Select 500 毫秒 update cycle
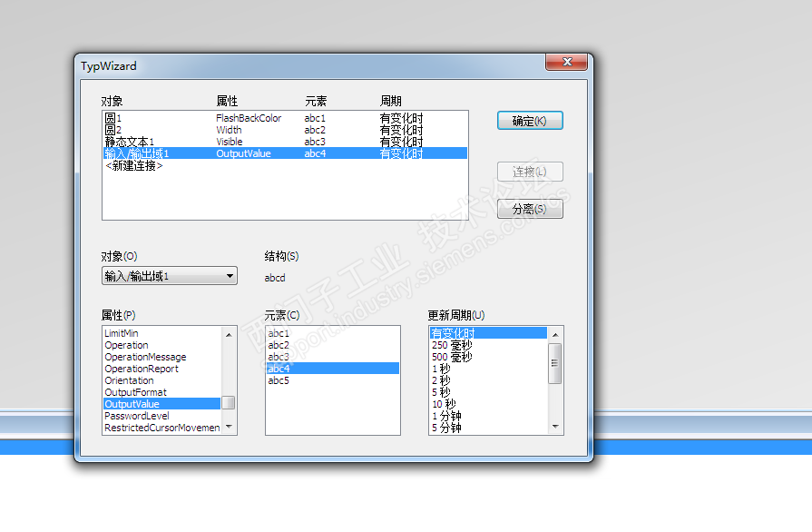 pos(488,357)
